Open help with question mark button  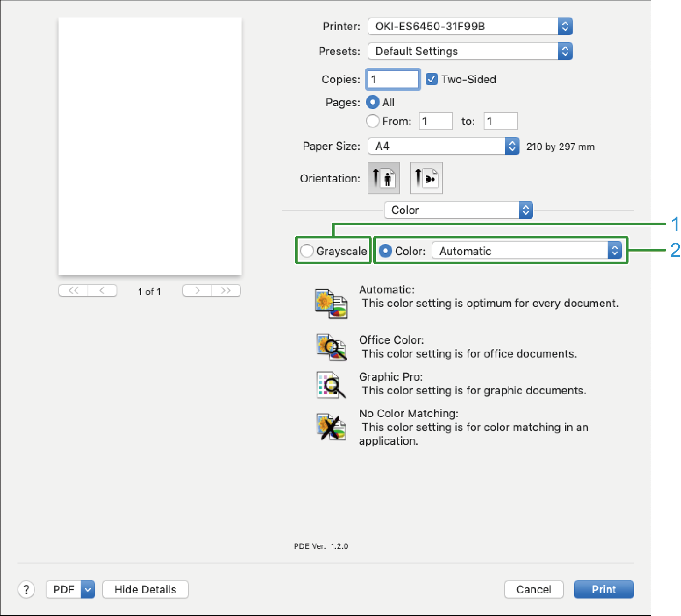pos(26,590)
